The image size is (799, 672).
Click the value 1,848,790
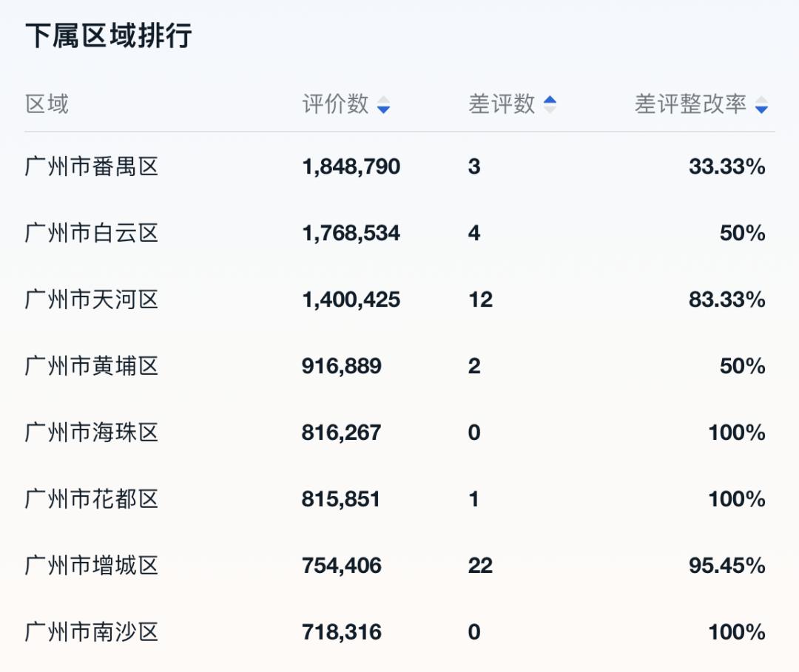tap(351, 167)
